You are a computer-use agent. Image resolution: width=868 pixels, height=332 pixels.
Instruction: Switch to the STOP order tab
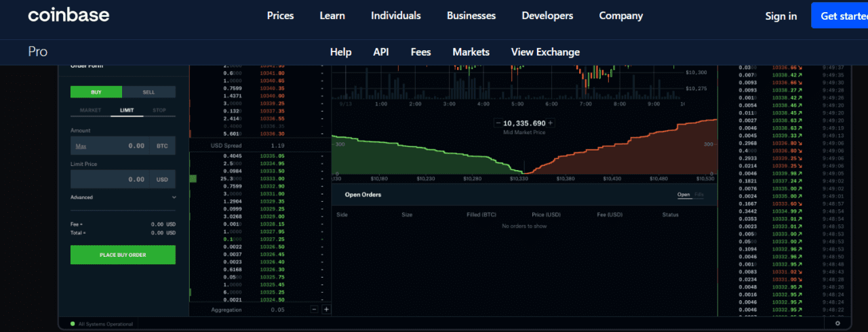point(159,110)
